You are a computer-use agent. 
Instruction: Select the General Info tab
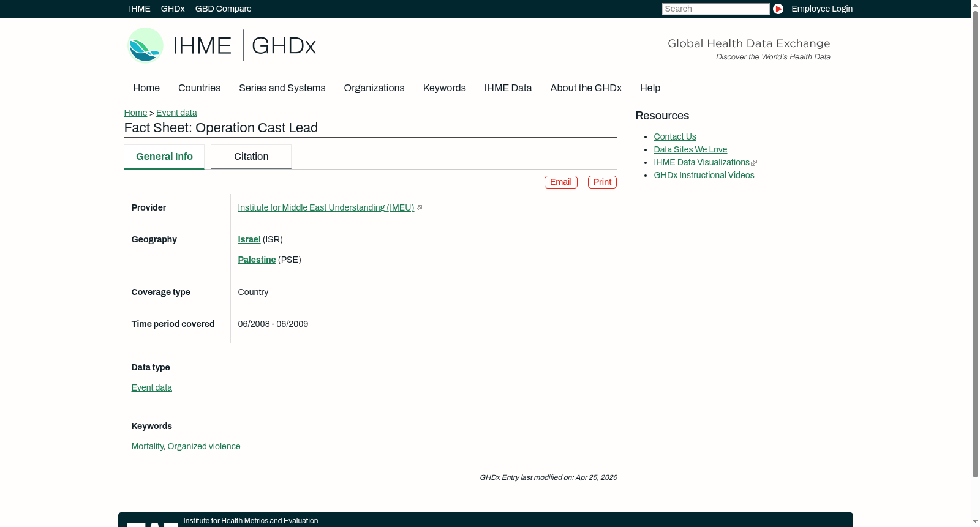coord(164,157)
